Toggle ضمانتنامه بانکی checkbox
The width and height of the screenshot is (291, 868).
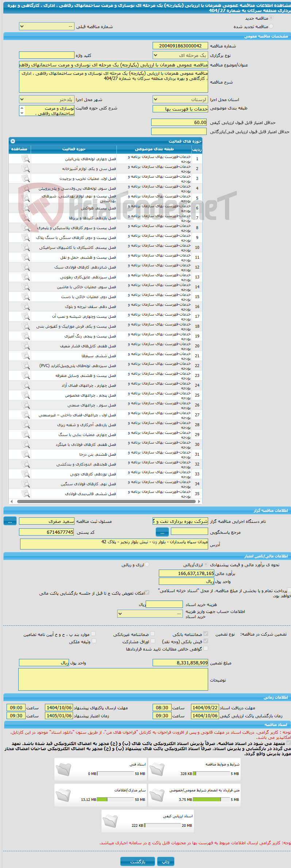point(206,634)
